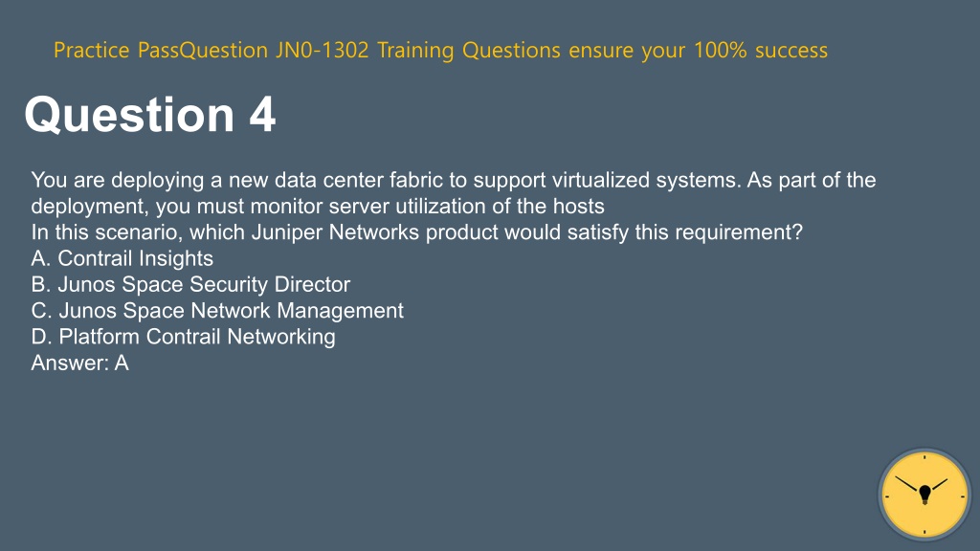Screen dimensions: 980x551
Task: Click 'Training Questions' in the header line
Action: click(469, 50)
